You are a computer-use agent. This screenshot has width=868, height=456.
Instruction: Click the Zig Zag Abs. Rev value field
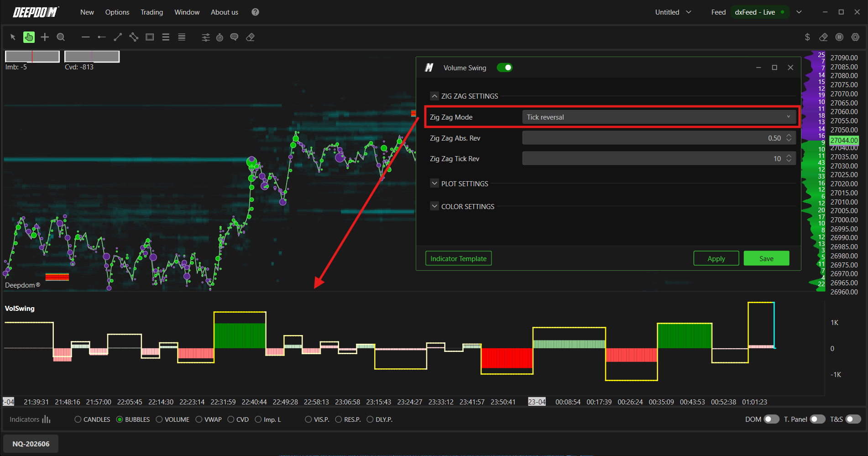[x=659, y=138]
